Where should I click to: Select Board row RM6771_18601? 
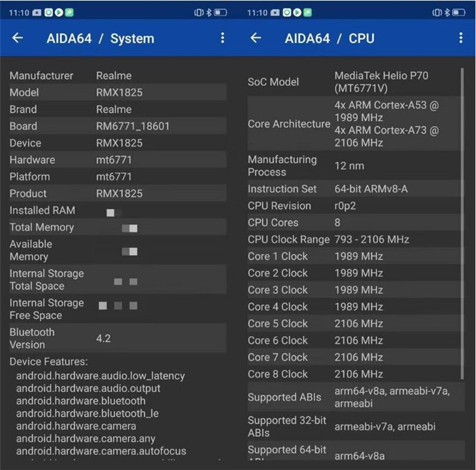tap(118, 126)
